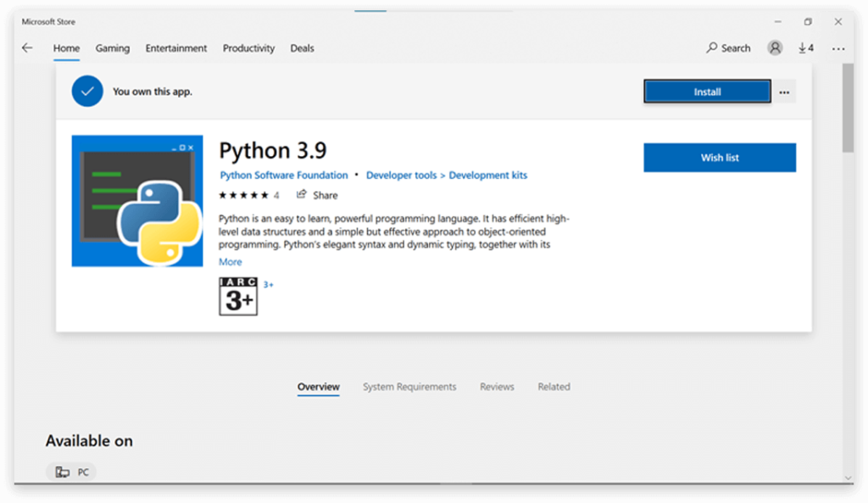The image size is (868, 503).
Task: Go to the Home tab
Action: 66,48
